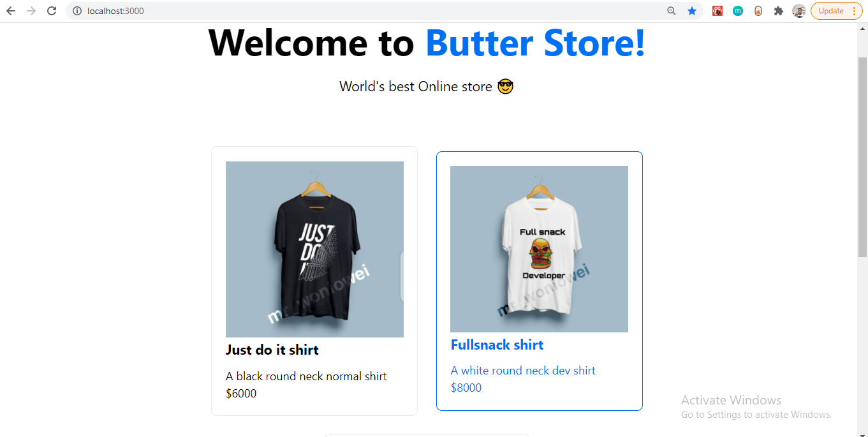Open the teal circular 'm' extension
The image size is (868, 437).
[738, 11]
